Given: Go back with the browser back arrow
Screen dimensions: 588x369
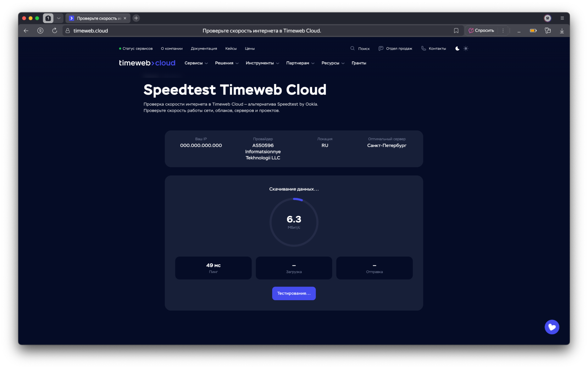Looking at the screenshot, I should (x=26, y=31).
